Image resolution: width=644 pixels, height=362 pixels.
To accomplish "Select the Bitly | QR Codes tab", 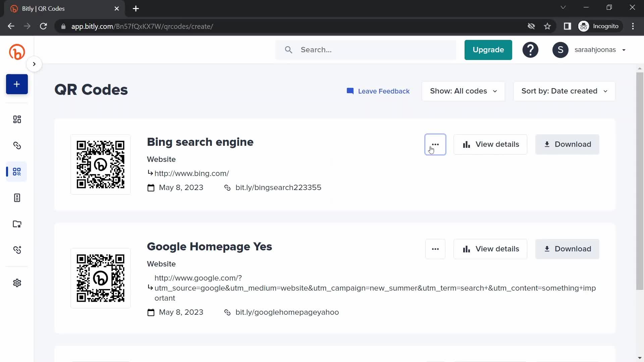I will coord(64,9).
